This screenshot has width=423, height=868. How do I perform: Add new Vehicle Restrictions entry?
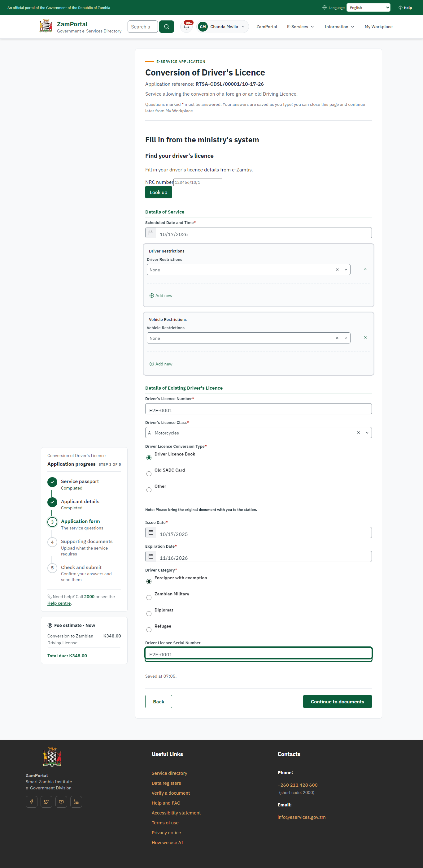point(161,364)
